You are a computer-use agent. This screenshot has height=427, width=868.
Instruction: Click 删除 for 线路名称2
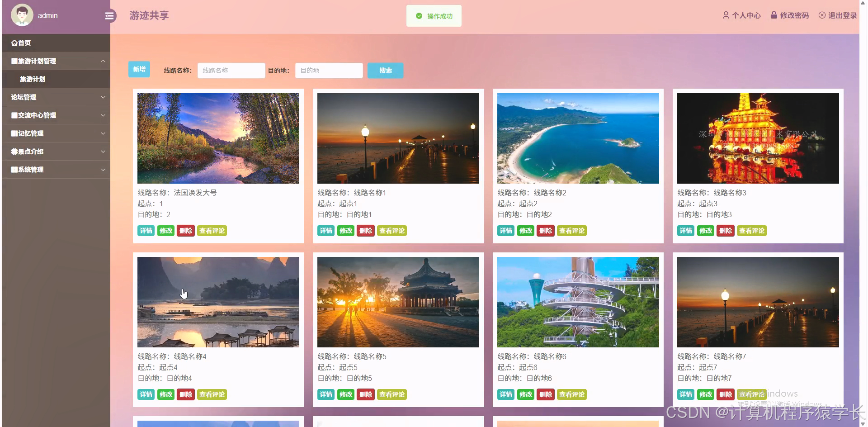pos(546,231)
